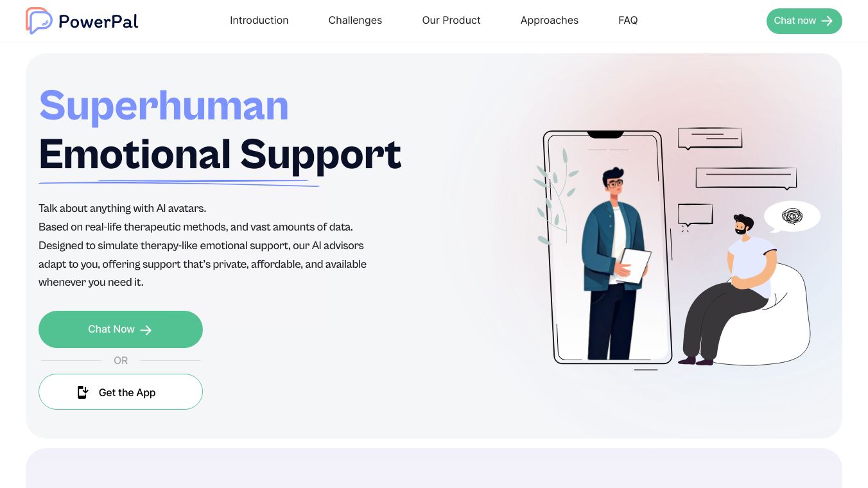This screenshot has width=868, height=488.
Task: Open the Our Product nav link
Action: [451, 21]
